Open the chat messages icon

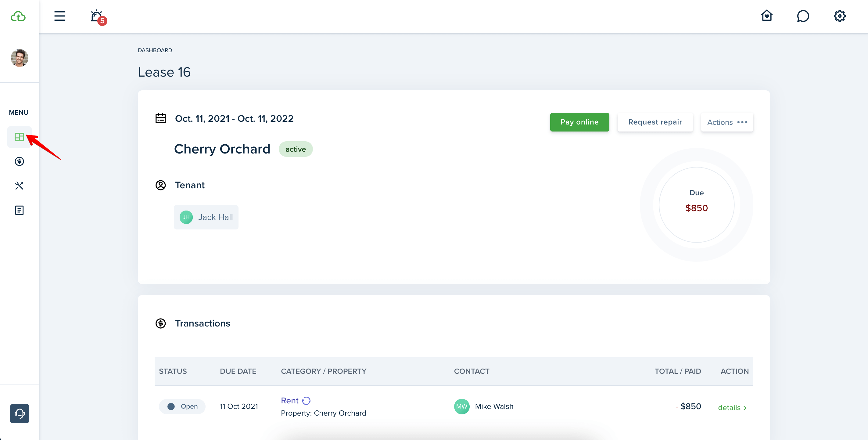click(803, 16)
